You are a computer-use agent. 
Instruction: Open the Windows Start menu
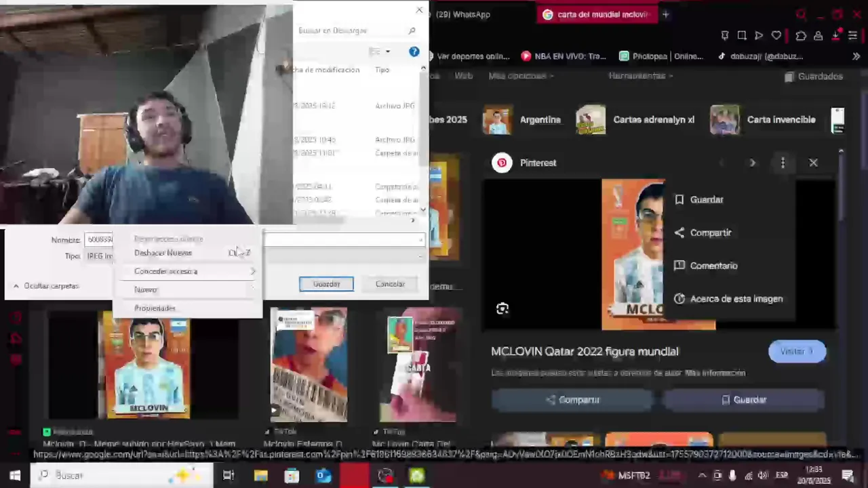tap(15, 475)
